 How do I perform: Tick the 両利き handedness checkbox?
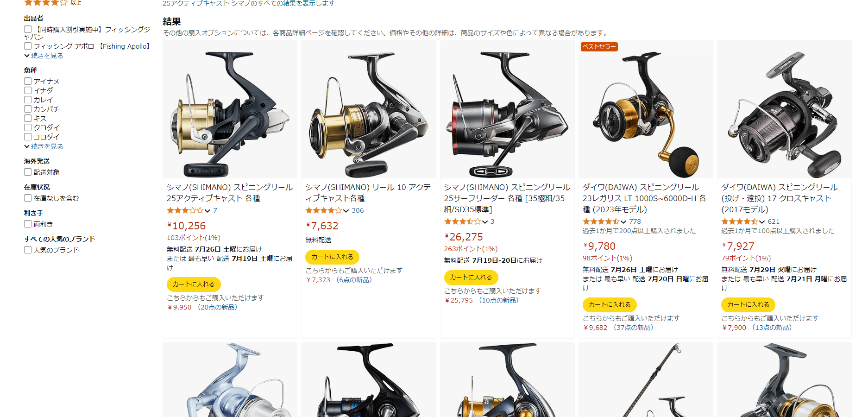point(28,224)
